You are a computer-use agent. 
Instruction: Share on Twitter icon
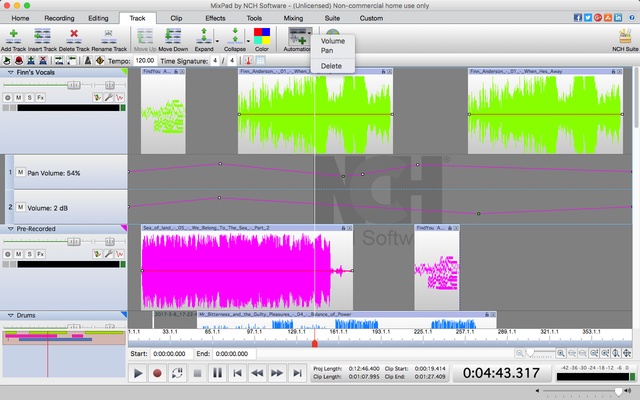tap(588, 18)
